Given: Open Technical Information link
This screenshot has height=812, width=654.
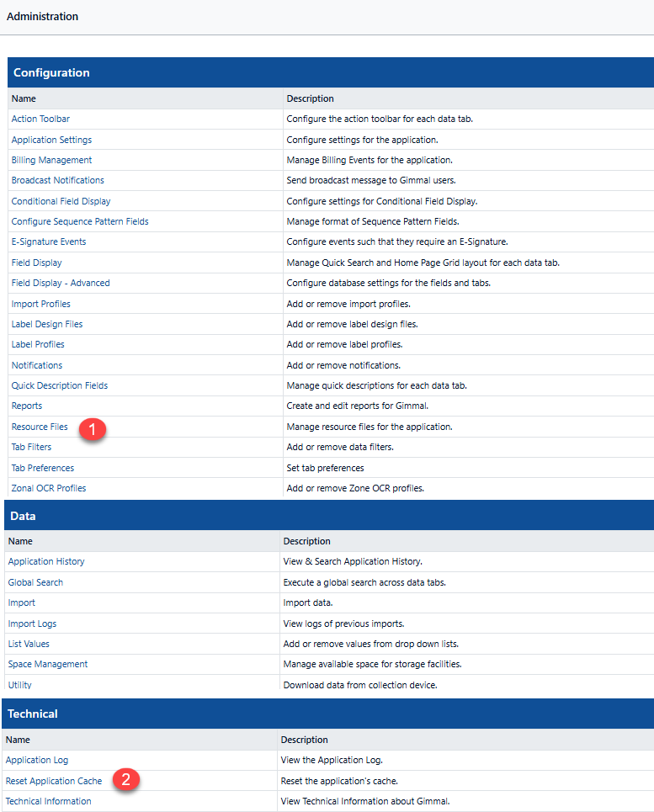Looking at the screenshot, I should click(49, 801).
